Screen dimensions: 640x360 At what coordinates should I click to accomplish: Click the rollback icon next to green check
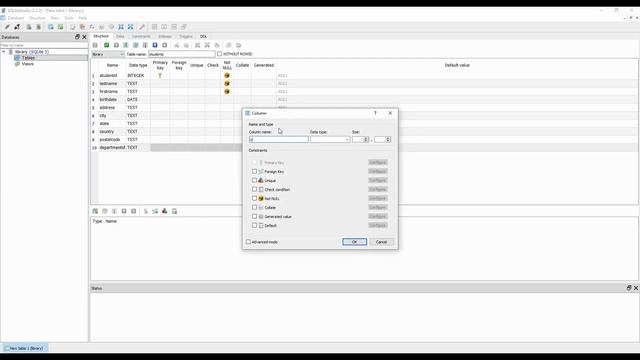pos(116,45)
